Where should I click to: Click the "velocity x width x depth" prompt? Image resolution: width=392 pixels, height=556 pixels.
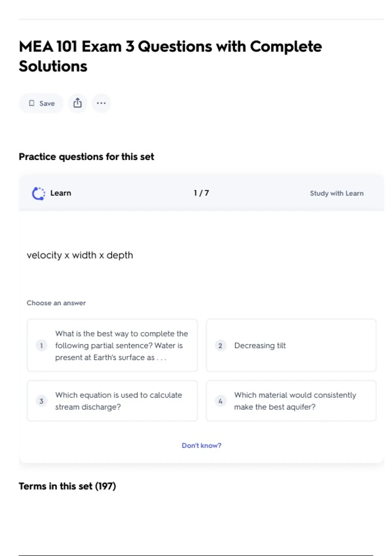80,255
